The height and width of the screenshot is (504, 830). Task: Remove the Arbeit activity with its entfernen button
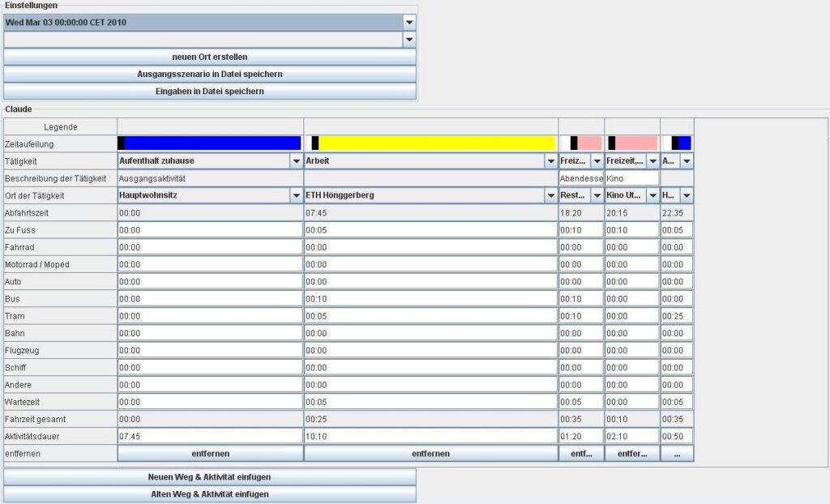click(430, 453)
